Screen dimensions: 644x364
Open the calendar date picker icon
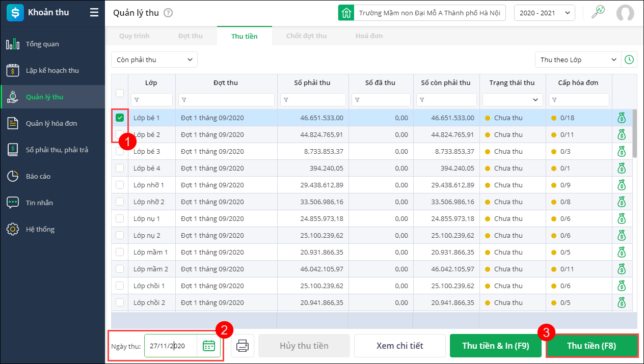point(209,346)
